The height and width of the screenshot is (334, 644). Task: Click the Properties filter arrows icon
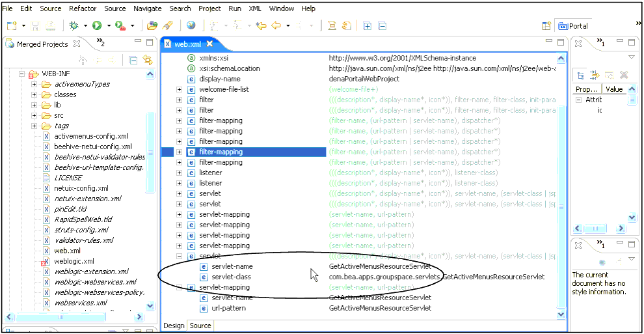point(595,75)
